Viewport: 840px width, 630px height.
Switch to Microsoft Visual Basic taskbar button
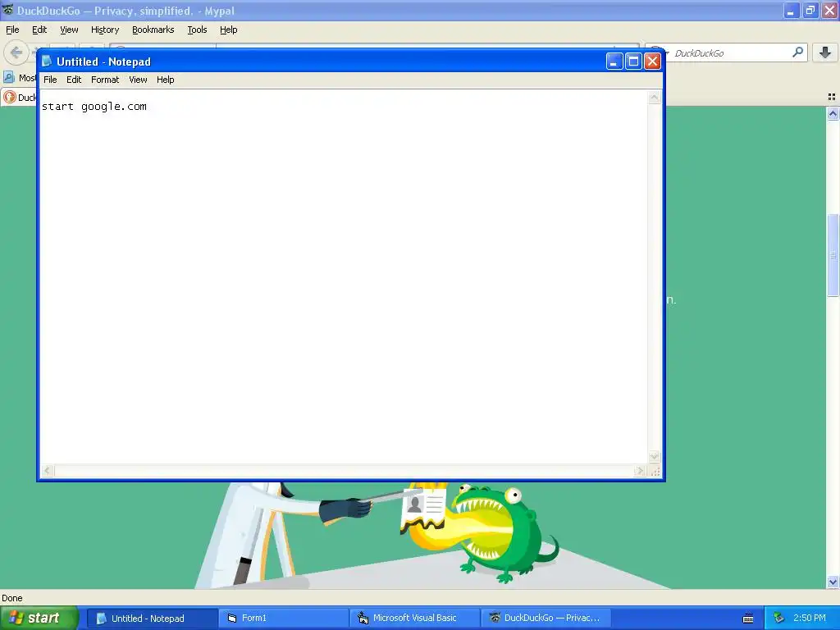pyautogui.click(x=413, y=619)
